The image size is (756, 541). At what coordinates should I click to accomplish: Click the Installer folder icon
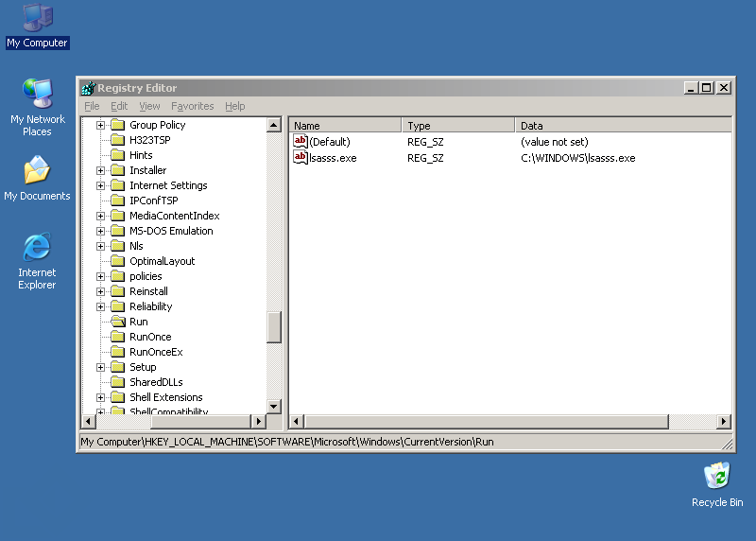coord(117,170)
